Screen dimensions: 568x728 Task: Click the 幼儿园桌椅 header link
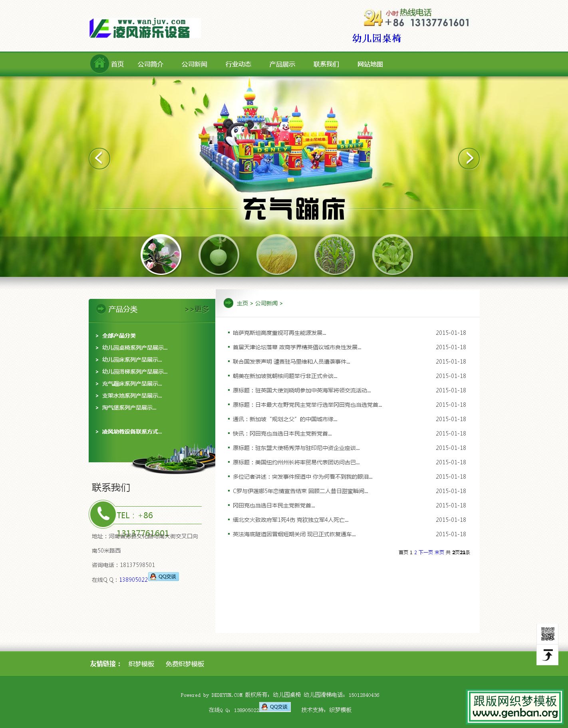point(377,38)
